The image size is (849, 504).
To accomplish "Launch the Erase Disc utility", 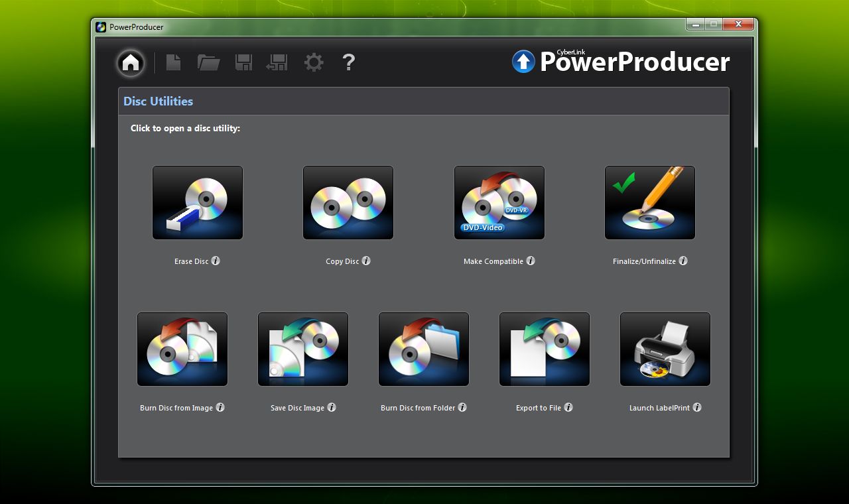I will tap(198, 203).
